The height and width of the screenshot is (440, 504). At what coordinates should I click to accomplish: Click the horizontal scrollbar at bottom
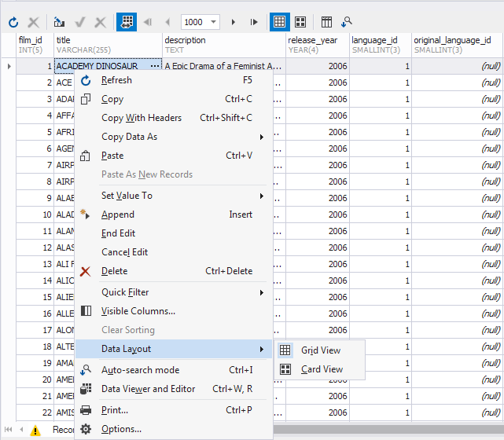pos(388,430)
